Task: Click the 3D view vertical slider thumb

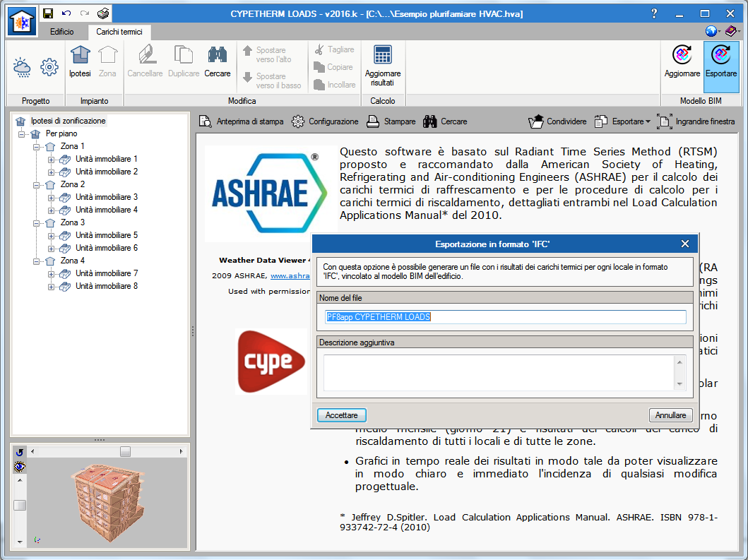Action: click(20, 505)
